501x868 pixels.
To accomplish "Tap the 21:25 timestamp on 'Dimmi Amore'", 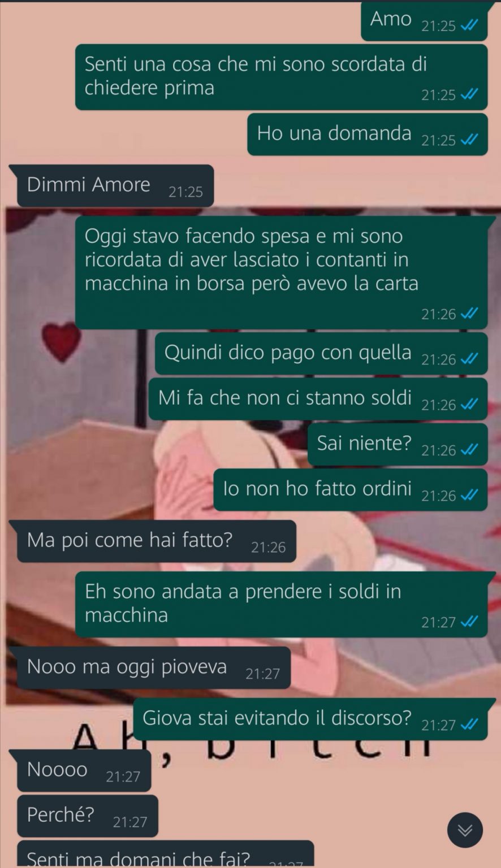I will pos(185,192).
